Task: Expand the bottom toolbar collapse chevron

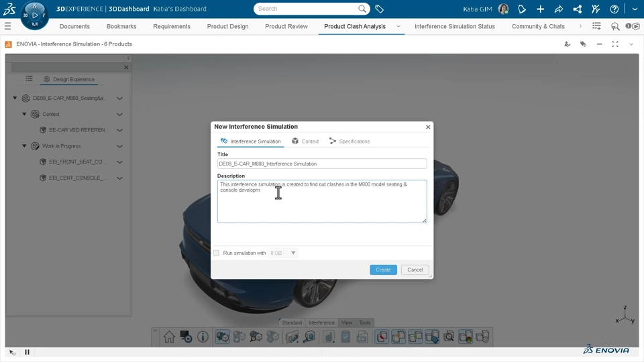Action: (155, 330)
